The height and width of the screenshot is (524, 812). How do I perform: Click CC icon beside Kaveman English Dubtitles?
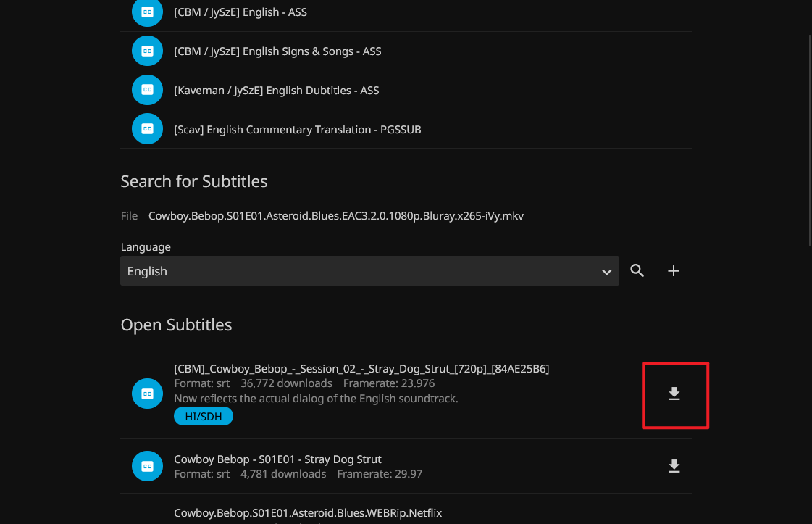[147, 90]
